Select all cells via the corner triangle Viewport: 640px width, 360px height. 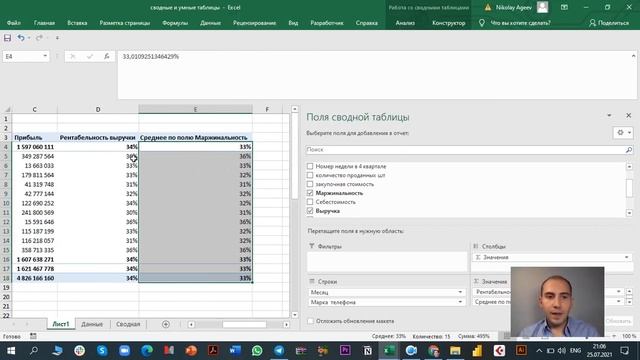coord(7,109)
